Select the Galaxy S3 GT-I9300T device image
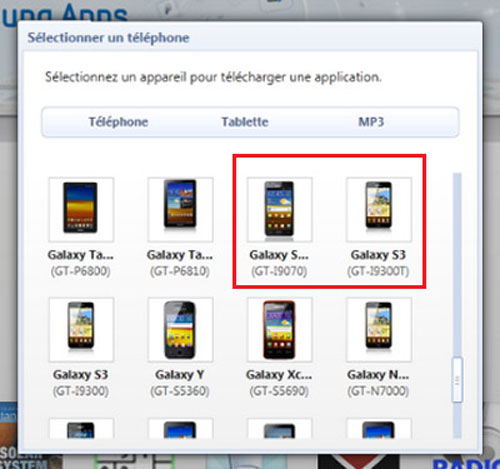This screenshot has height=469, width=500. tap(379, 209)
